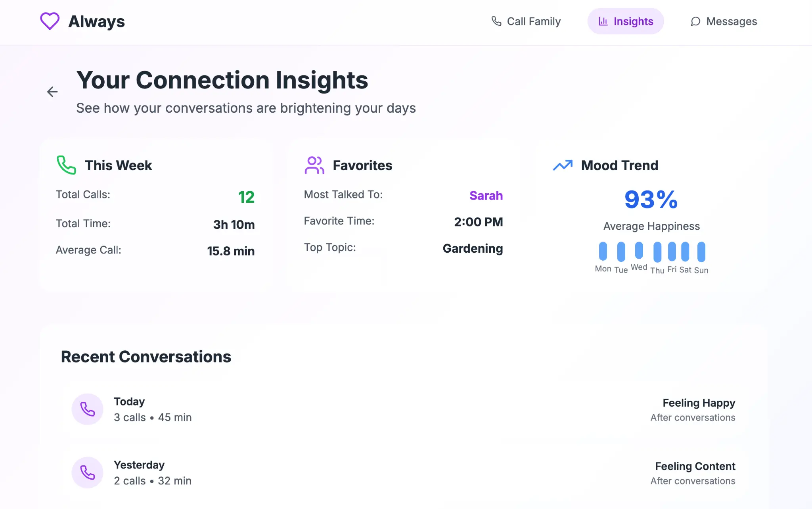This screenshot has height=509, width=812.
Task: Click the purple heart logo icon
Action: click(50, 21)
